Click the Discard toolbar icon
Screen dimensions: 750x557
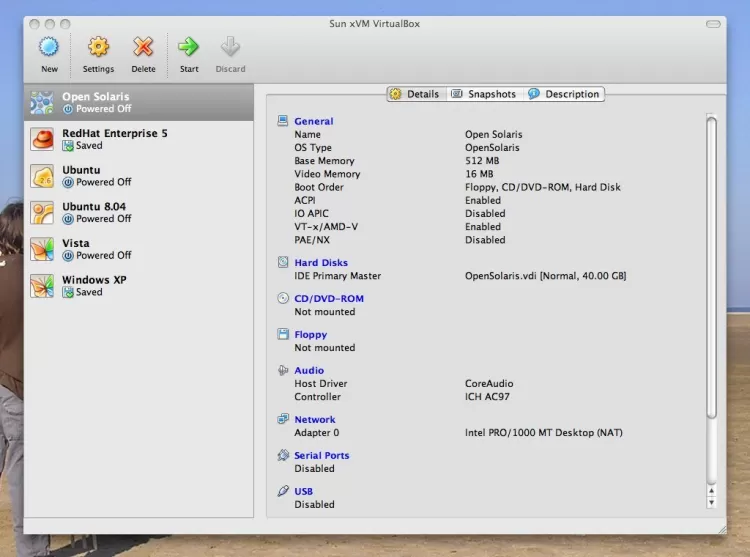coord(230,47)
